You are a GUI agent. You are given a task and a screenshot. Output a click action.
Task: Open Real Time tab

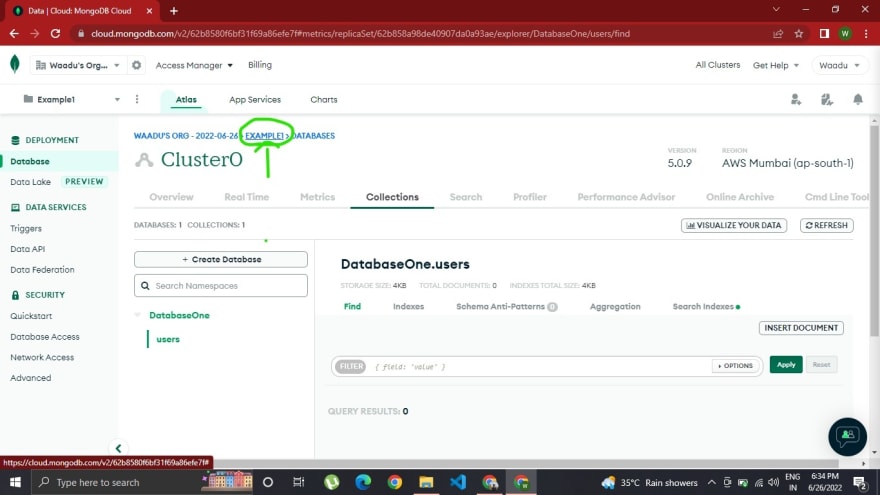tap(246, 197)
